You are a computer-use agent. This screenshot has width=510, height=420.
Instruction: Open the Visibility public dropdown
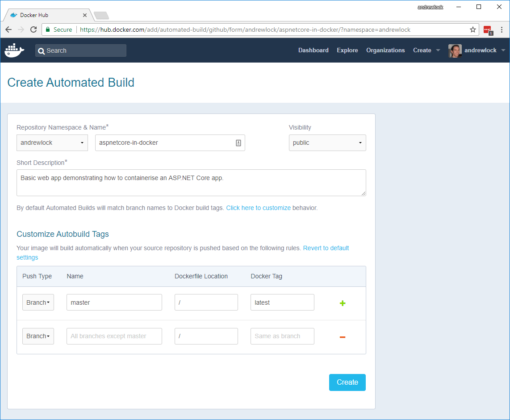coord(327,143)
